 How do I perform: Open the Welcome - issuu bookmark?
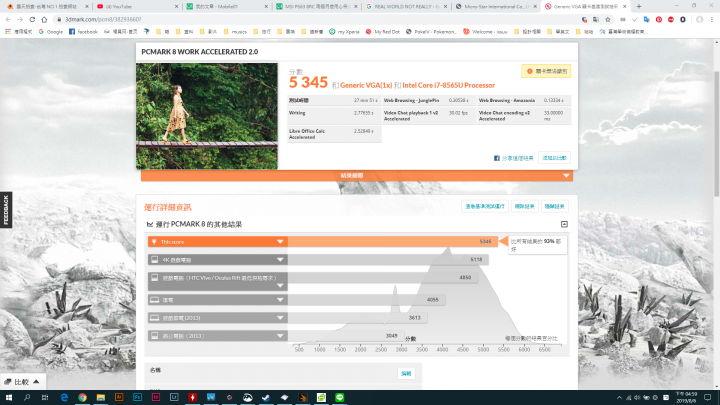pos(485,32)
